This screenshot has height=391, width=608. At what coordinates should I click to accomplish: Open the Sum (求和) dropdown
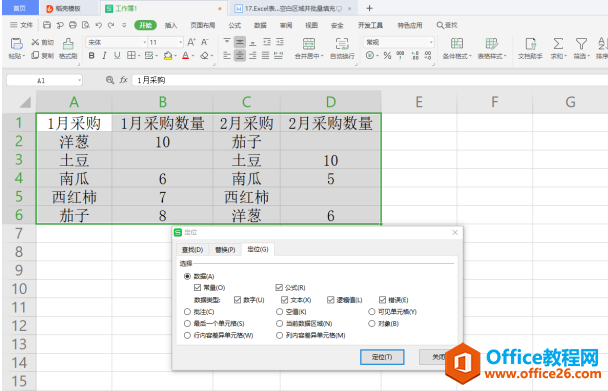click(559, 56)
